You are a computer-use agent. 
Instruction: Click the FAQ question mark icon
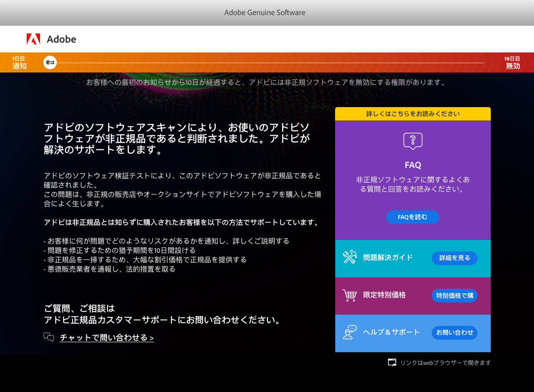[413, 140]
